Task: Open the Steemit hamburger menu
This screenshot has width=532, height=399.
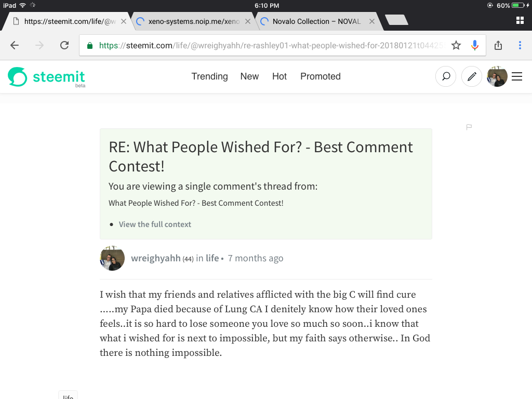Action: (x=517, y=76)
